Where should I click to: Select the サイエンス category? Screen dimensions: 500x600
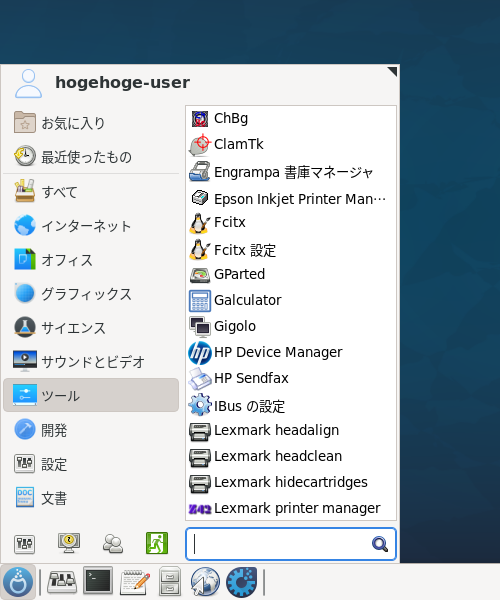coord(91,328)
